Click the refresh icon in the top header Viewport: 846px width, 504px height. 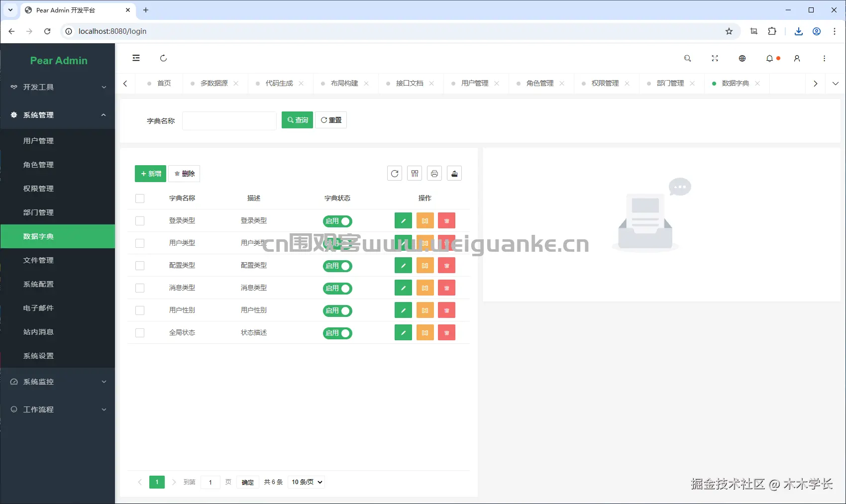click(163, 58)
